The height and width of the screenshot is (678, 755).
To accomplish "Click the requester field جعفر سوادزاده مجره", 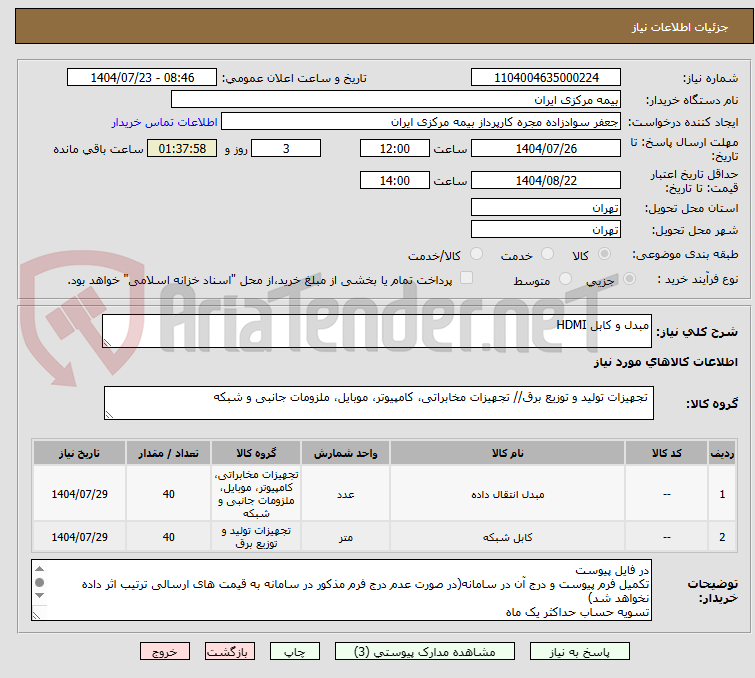I will (x=421, y=122).
